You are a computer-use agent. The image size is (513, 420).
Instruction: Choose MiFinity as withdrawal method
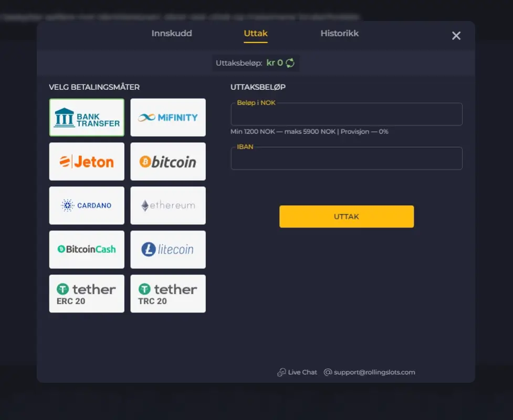click(x=168, y=118)
